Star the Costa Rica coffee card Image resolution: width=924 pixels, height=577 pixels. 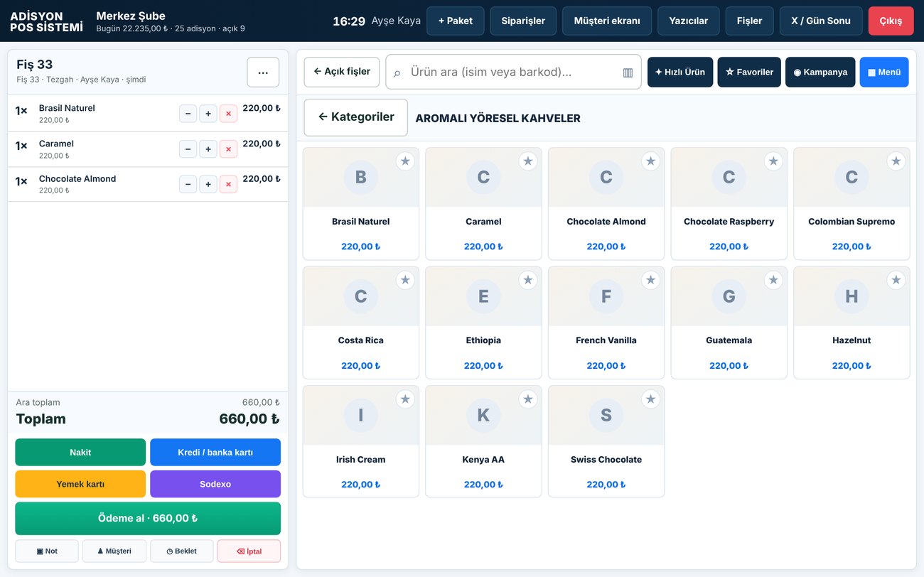click(405, 280)
